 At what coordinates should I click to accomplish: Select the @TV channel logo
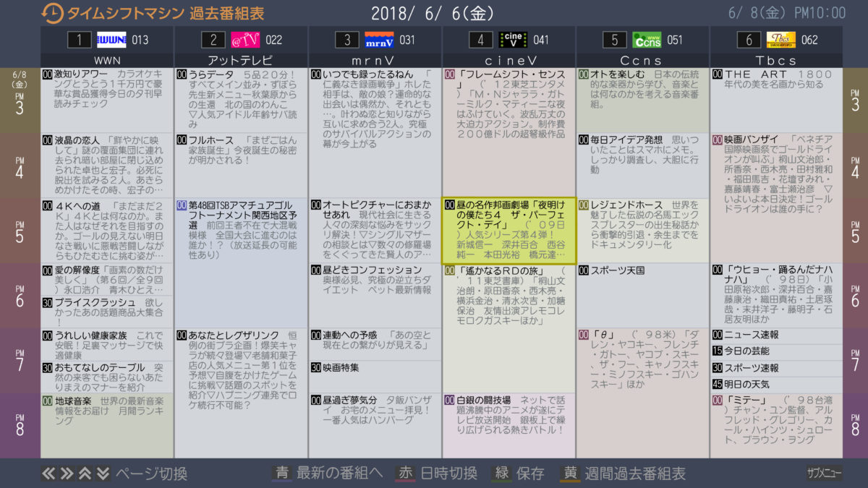click(x=246, y=40)
